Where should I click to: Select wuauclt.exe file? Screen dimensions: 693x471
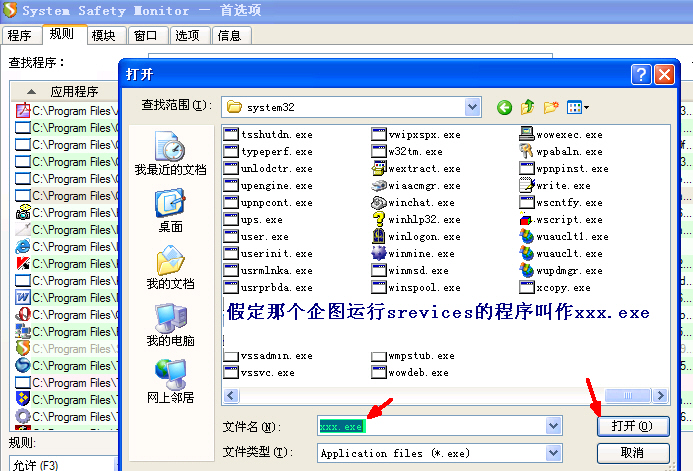click(561, 254)
